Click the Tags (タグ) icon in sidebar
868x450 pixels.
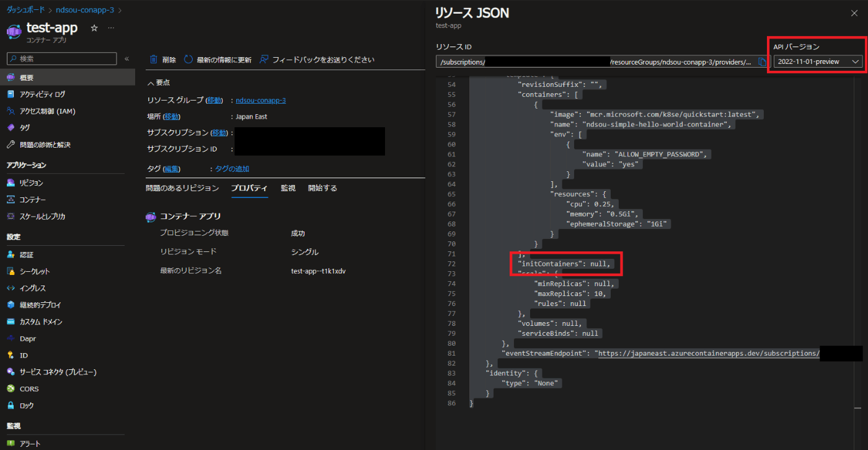click(x=11, y=128)
